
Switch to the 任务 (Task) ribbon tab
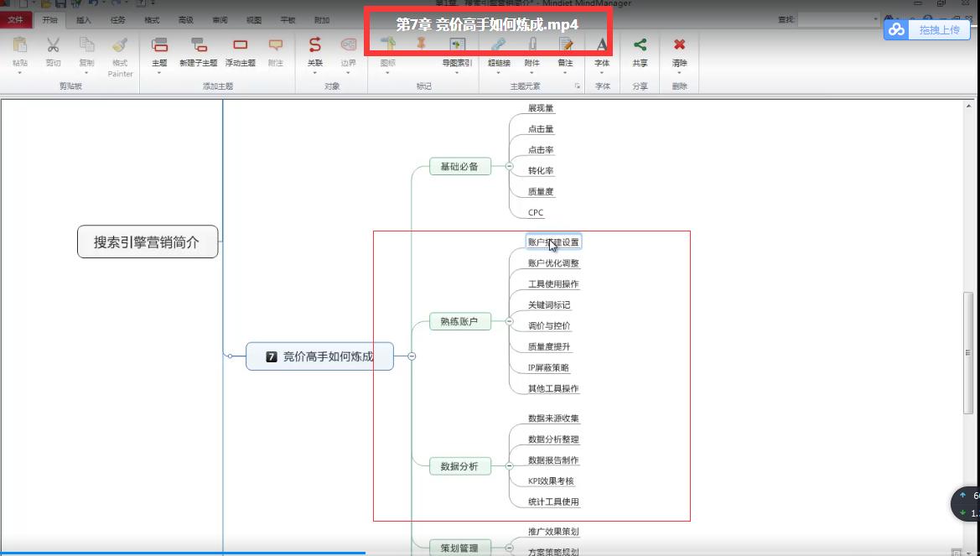tap(117, 20)
